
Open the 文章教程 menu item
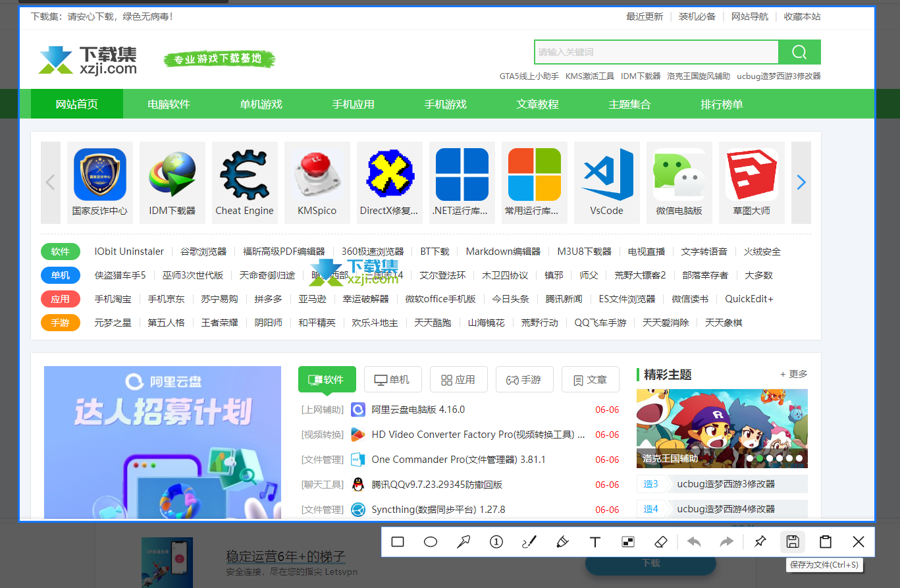pyautogui.click(x=538, y=104)
